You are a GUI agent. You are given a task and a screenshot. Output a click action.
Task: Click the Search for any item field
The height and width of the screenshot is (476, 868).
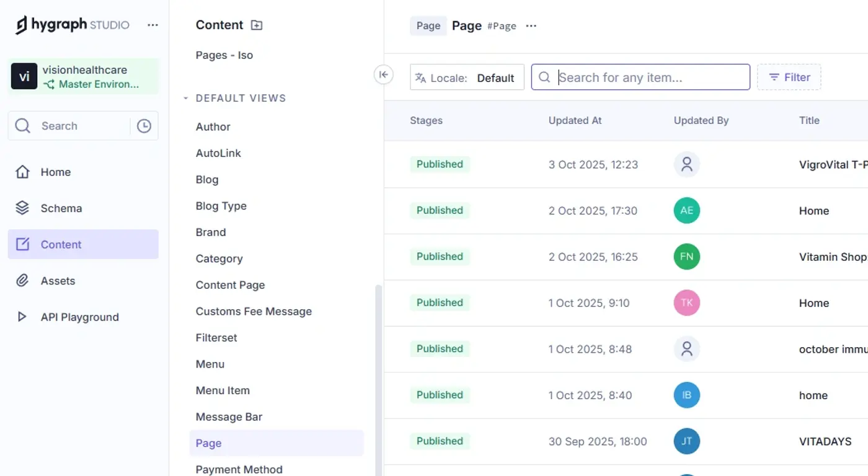(640, 77)
